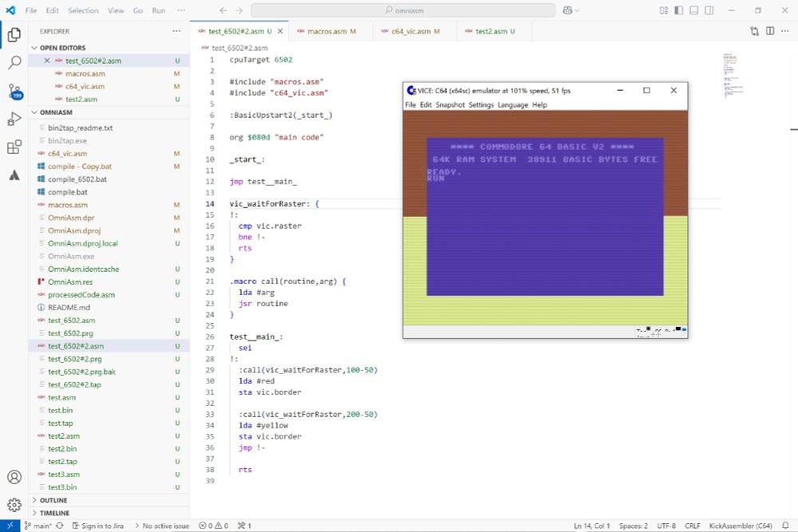This screenshot has width=798, height=532.
Task: Click the remote window indicator in the status bar
Action: tap(10, 526)
